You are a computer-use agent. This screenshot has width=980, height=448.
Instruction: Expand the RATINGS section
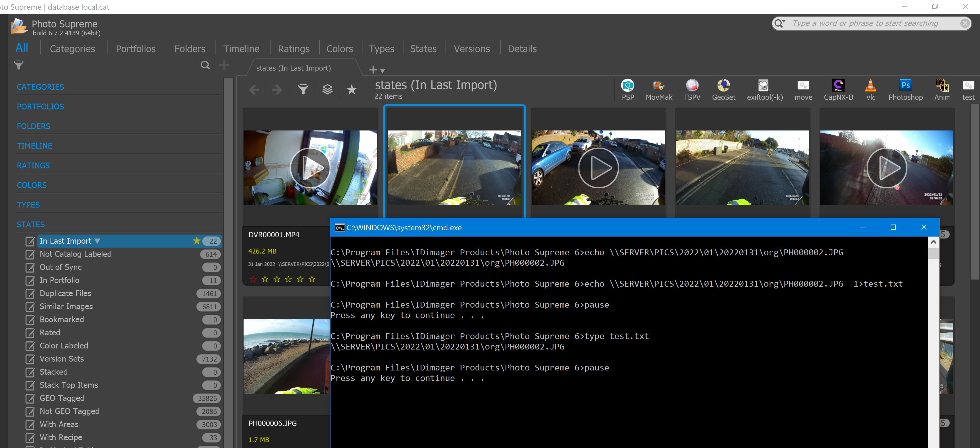tap(33, 165)
